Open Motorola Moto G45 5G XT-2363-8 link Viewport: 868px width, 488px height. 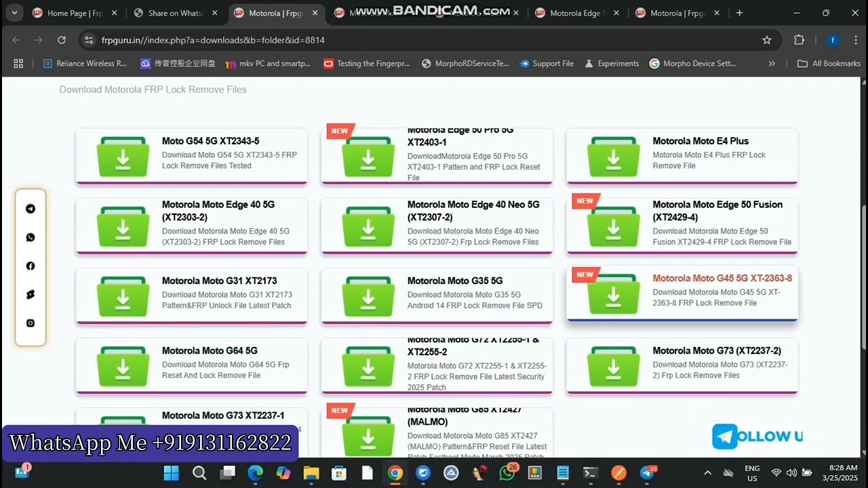coord(722,278)
